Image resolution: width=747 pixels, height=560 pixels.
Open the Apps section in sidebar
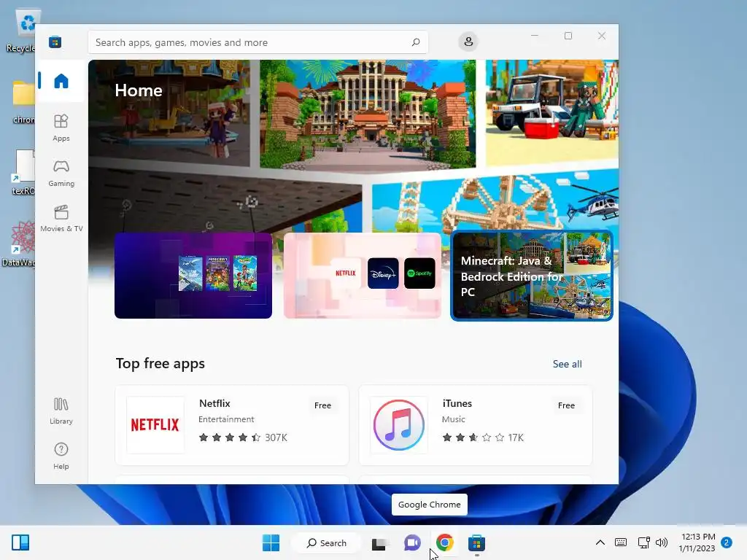click(61, 128)
